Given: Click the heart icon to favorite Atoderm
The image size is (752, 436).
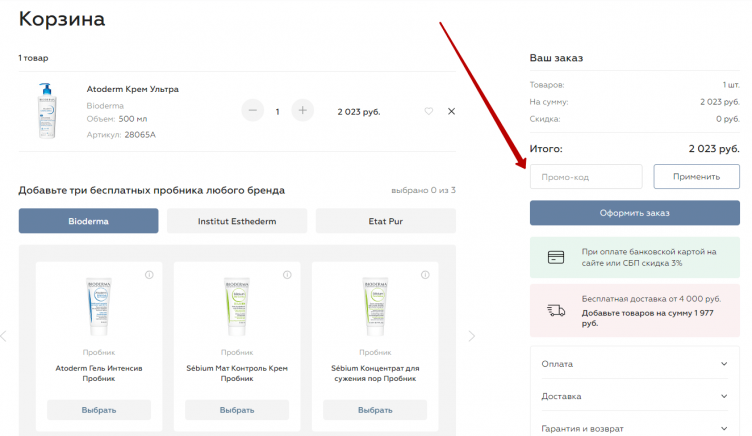Looking at the screenshot, I should [429, 111].
